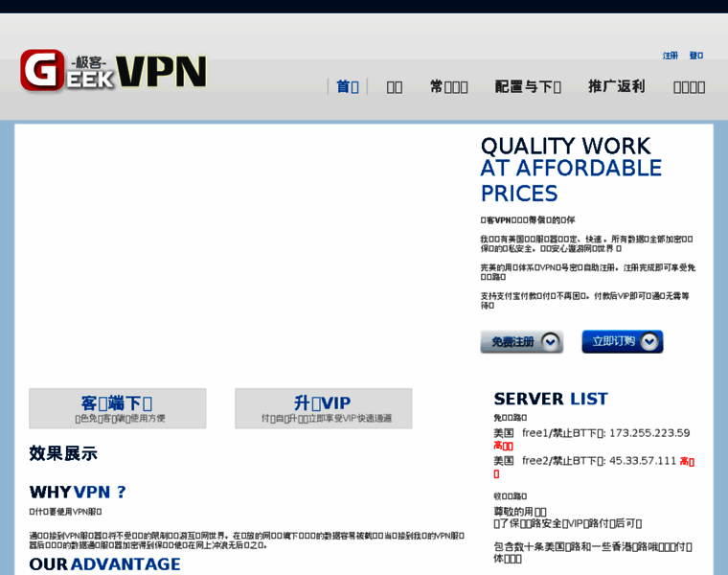Screen dimensions: 728x575
Task: Click the SERVER LIST heading
Action: click(x=551, y=399)
